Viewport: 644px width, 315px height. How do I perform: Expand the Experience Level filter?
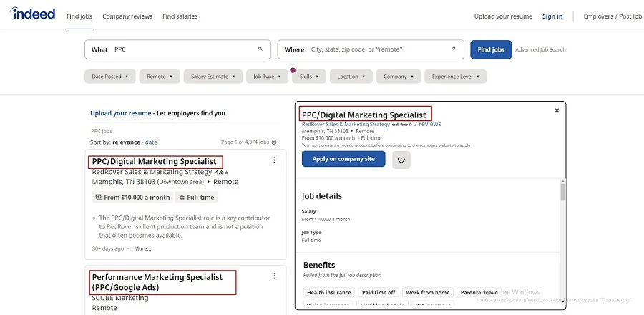point(455,77)
